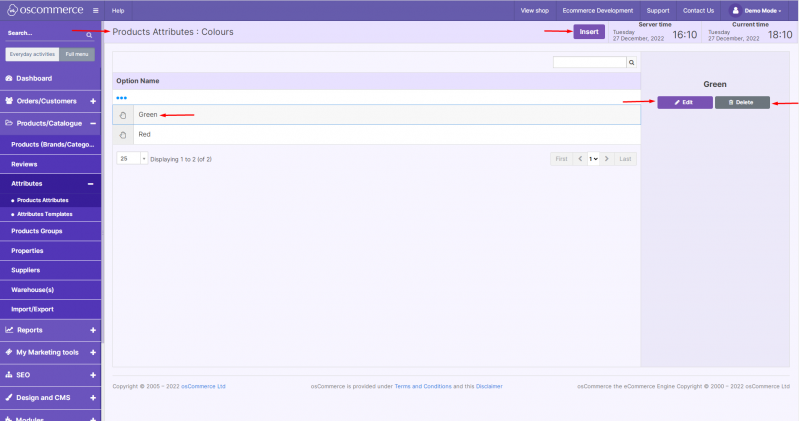Switch to Everyday activities menu mode
Screen dimensions: 799x421
pos(31,54)
